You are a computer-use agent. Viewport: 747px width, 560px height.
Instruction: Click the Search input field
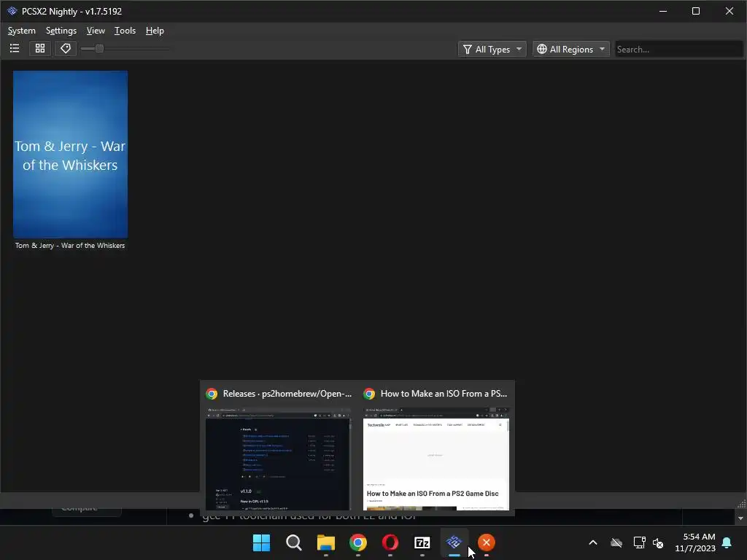click(x=678, y=49)
